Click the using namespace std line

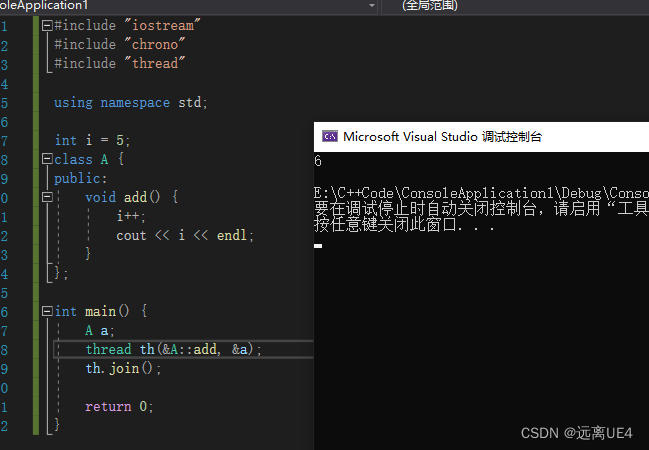[x=130, y=102]
